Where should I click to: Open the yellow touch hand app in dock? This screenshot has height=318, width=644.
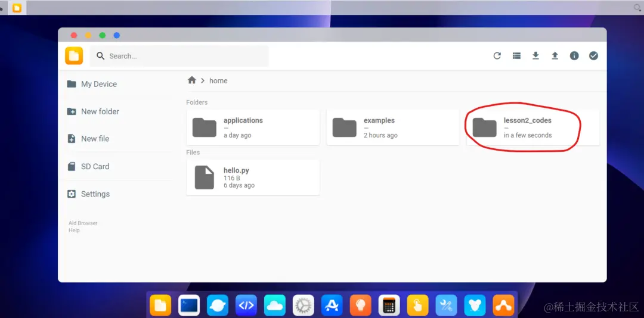pos(417,305)
